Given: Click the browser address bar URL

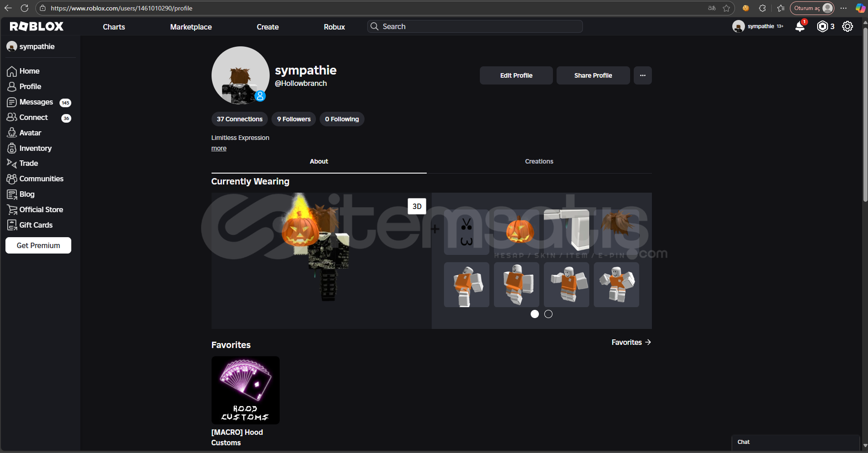Looking at the screenshot, I should tap(122, 8).
